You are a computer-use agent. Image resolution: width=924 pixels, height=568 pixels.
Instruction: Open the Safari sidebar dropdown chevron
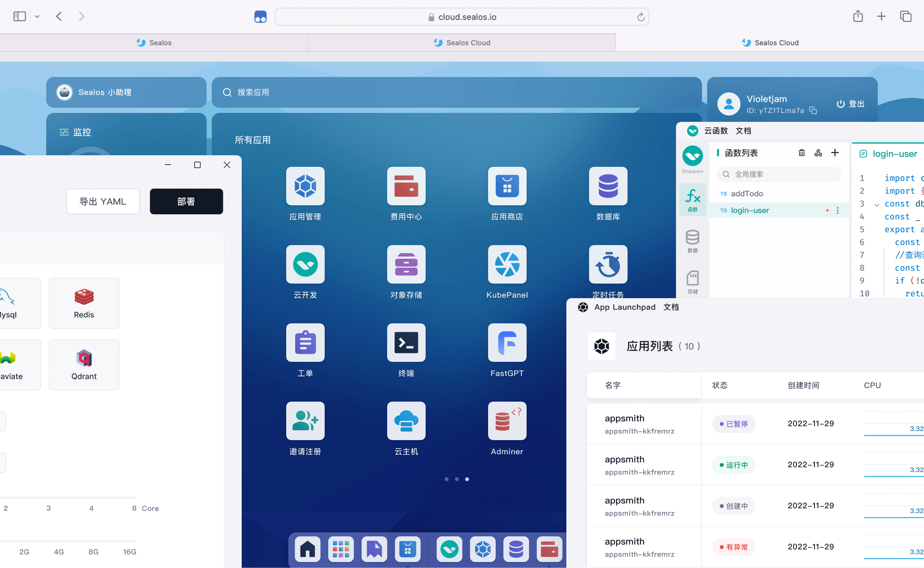[x=37, y=17]
